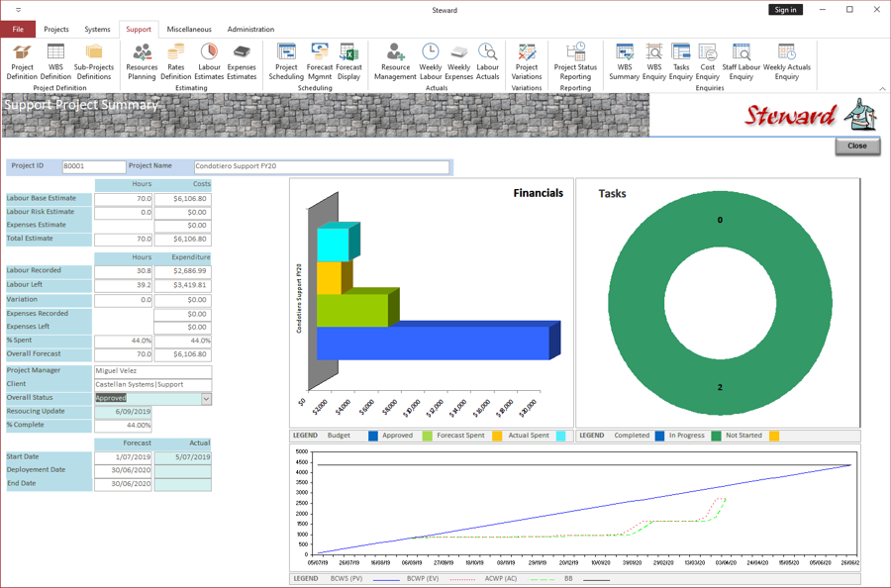This screenshot has height=588, width=891.
Task: Switch to the Projects tab
Action: click(56, 29)
